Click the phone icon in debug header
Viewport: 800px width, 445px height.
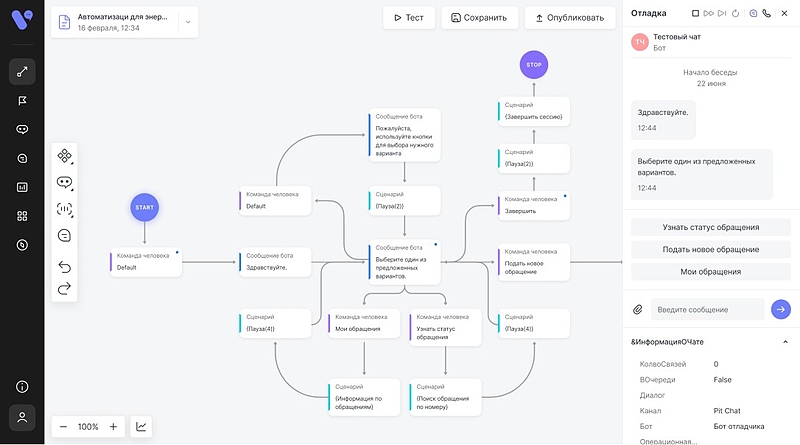[x=767, y=14]
